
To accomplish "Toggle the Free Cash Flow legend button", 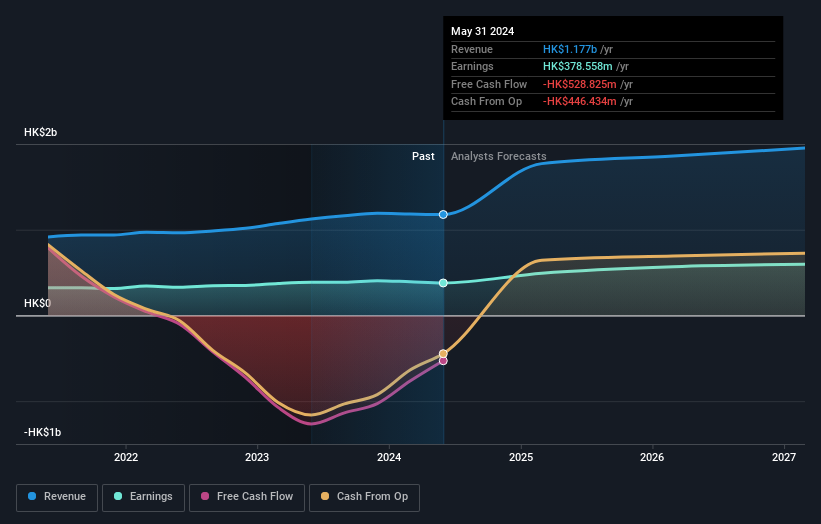I will (247, 497).
